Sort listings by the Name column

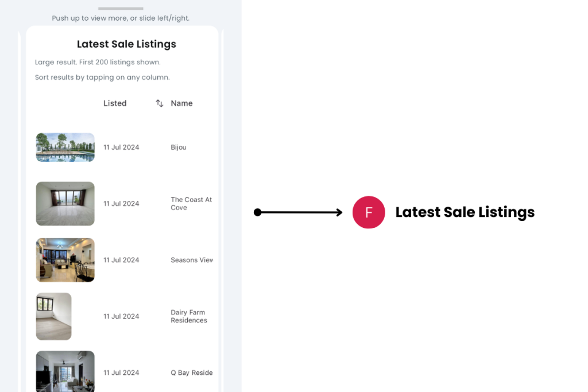pyautogui.click(x=181, y=103)
